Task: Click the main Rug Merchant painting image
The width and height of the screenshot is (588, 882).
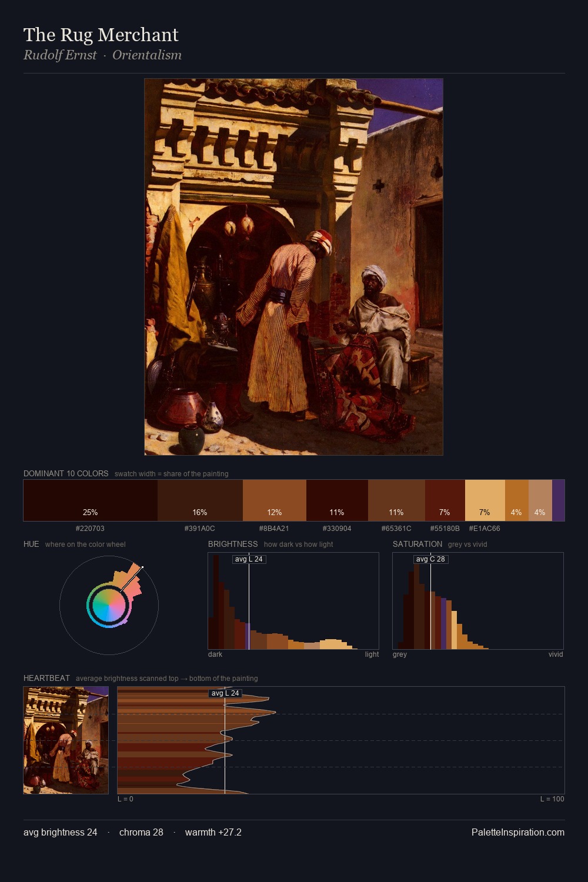Action: 293,267
